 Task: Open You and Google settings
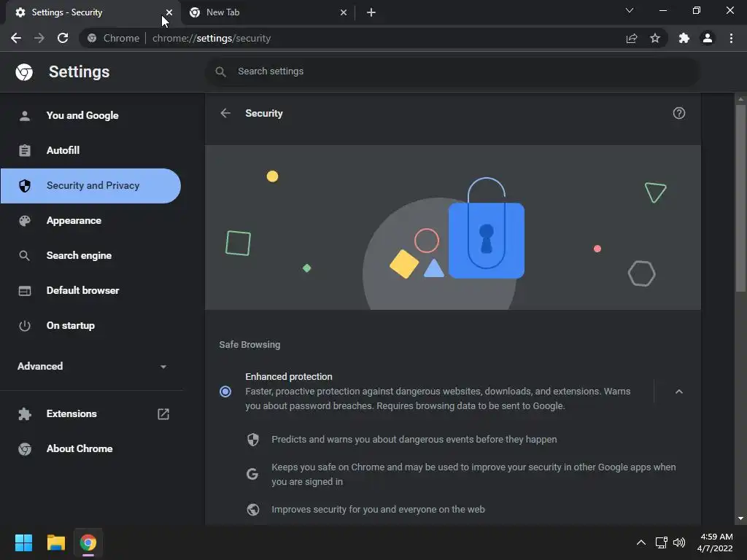(x=90, y=115)
